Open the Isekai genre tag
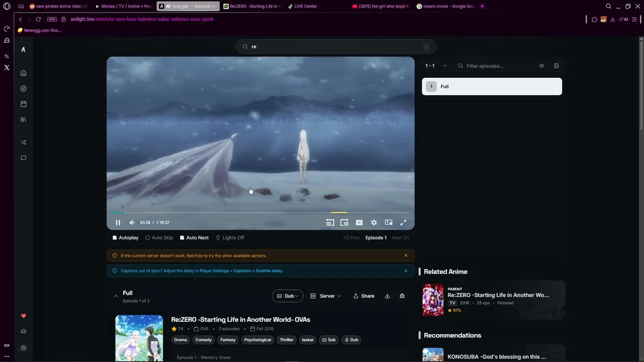The width and height of the screenshot is (644, 362). pyautogui.click(x=307, y=340)
